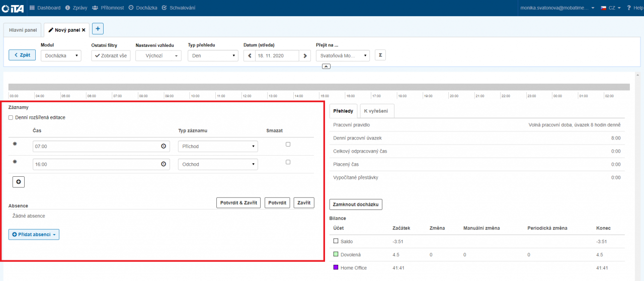Go to previous date with left arrow
Image resolution: width=644 pixels, height=281 pixels.
click(x=249, y=56)
